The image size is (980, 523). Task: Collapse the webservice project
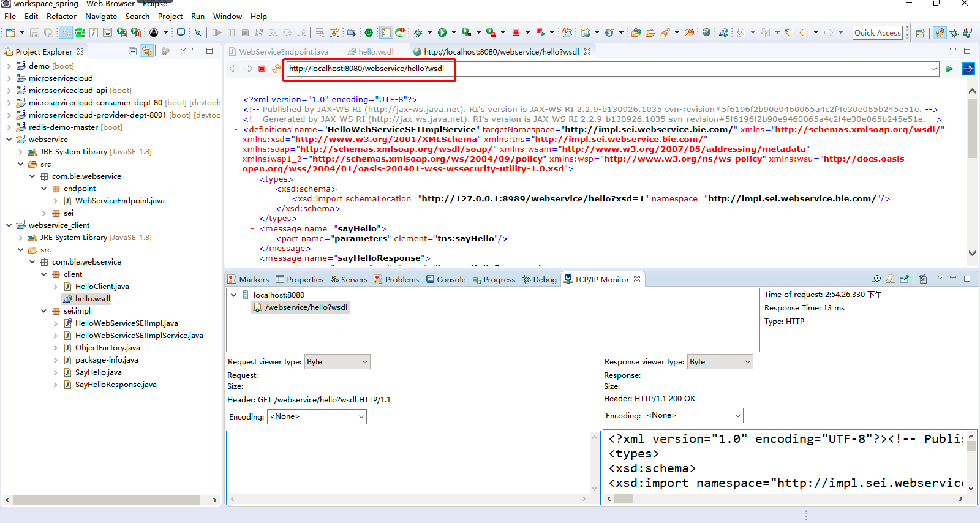coord(9,140)
